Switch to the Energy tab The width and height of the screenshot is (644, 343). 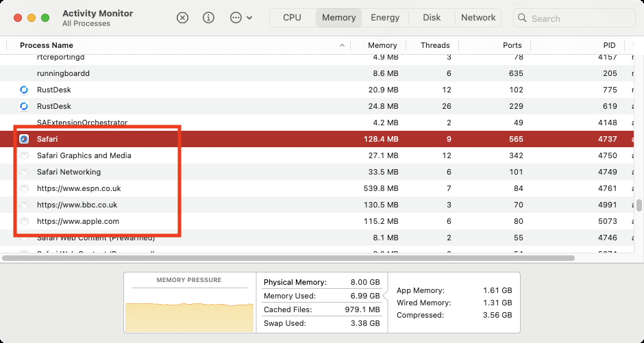pyautogui.click(x=385, y=18)
